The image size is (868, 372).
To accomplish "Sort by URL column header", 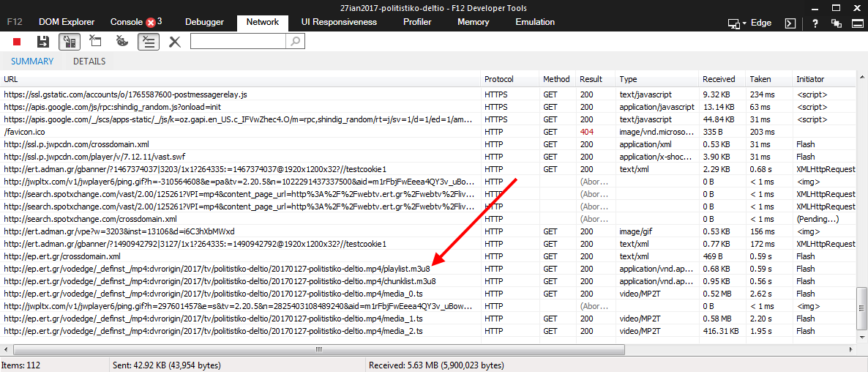I will click(x=240, y=79).
